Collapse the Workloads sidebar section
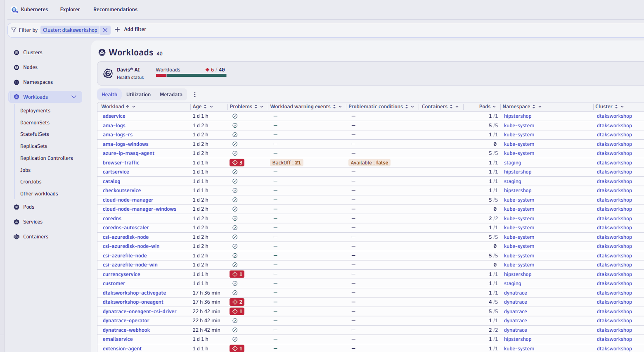Image resolution: width=644 pixels, height=352 pixels. tap(74, 97)
